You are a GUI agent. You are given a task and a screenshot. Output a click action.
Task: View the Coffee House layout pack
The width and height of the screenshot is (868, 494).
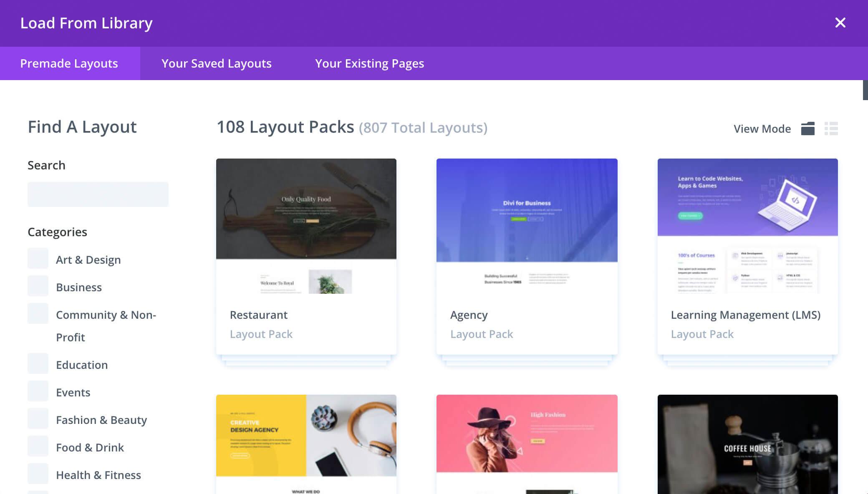click(x=747, y=444)
